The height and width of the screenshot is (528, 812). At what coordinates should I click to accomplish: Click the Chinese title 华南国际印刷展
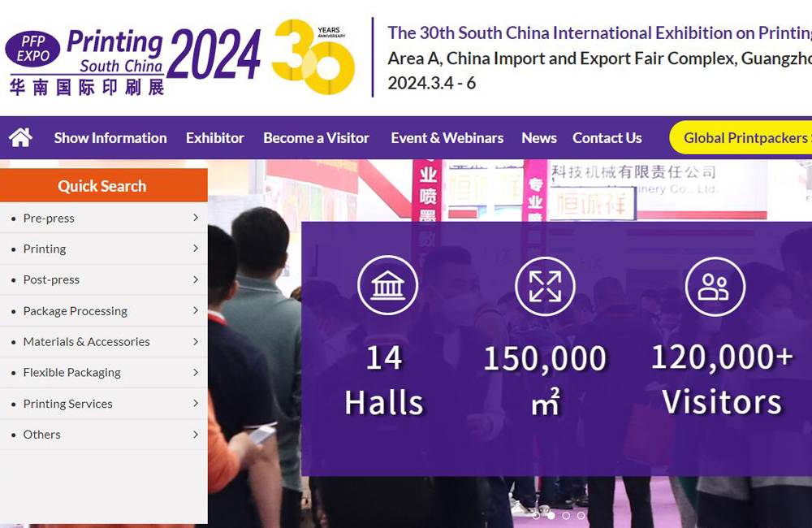[87, 88]
